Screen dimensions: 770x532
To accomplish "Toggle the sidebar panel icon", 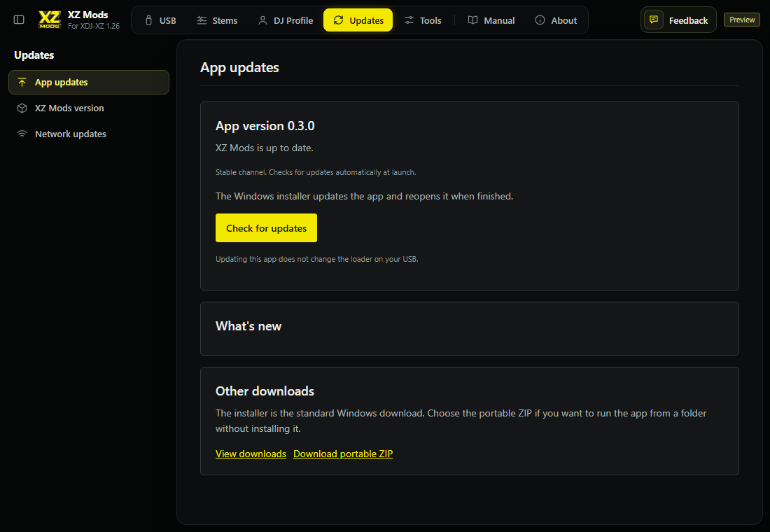I will [19, 20].
